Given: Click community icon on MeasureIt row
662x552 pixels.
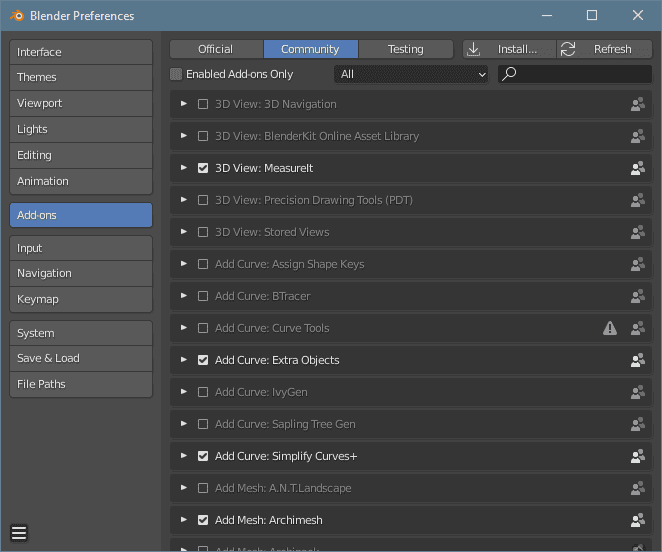Looking at the screenshot, I should point(638,168).
